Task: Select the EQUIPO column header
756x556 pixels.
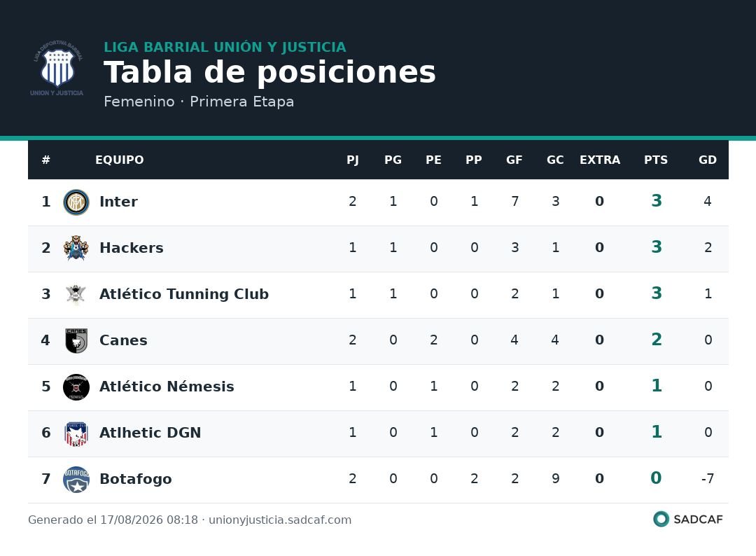Action: click(x=119, y=160)
